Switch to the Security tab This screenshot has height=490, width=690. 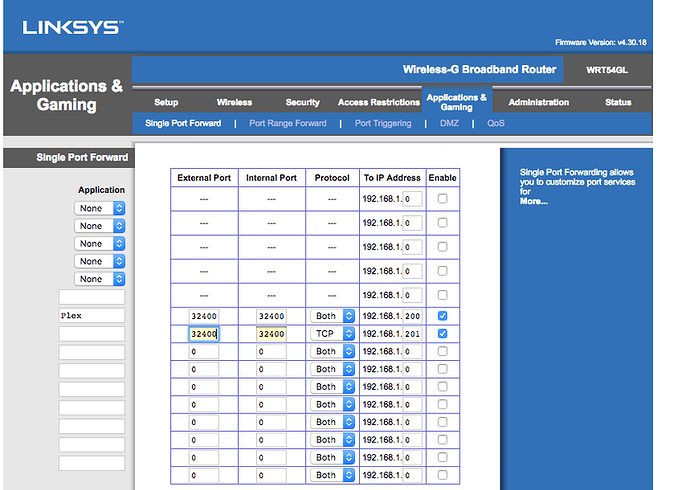pyautogui.click(x=302, y=102)
